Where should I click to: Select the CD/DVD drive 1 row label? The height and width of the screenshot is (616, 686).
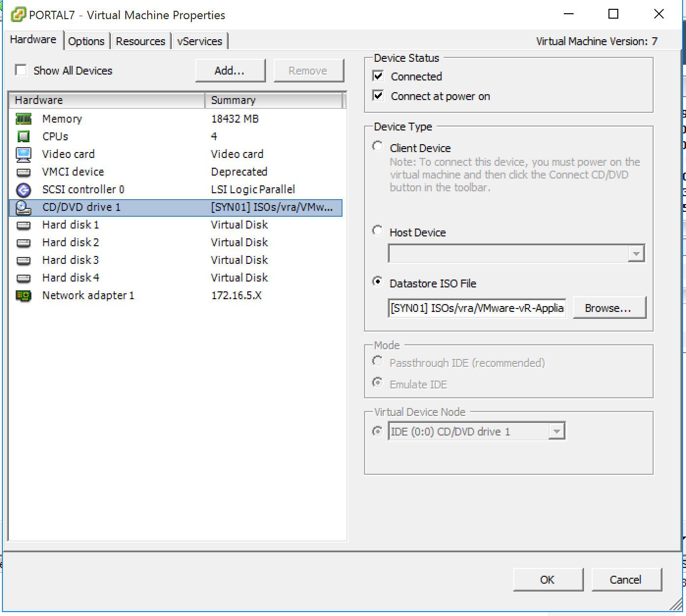[x=81, y=207]
